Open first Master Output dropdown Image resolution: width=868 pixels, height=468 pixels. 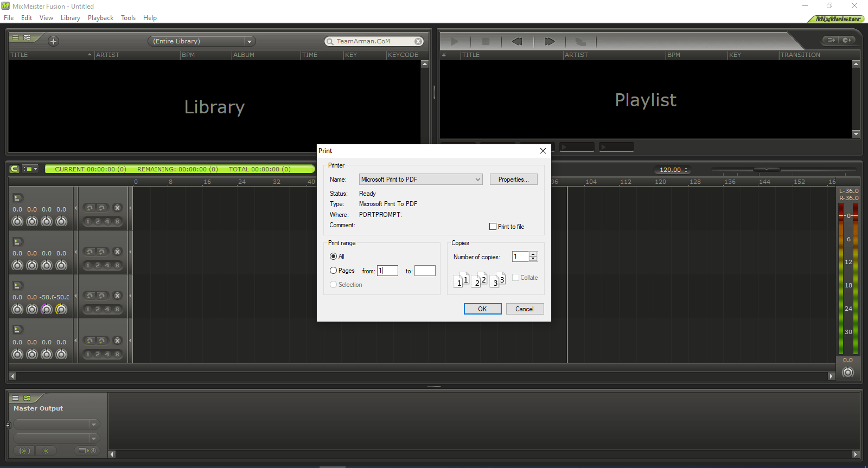[56, 424]
